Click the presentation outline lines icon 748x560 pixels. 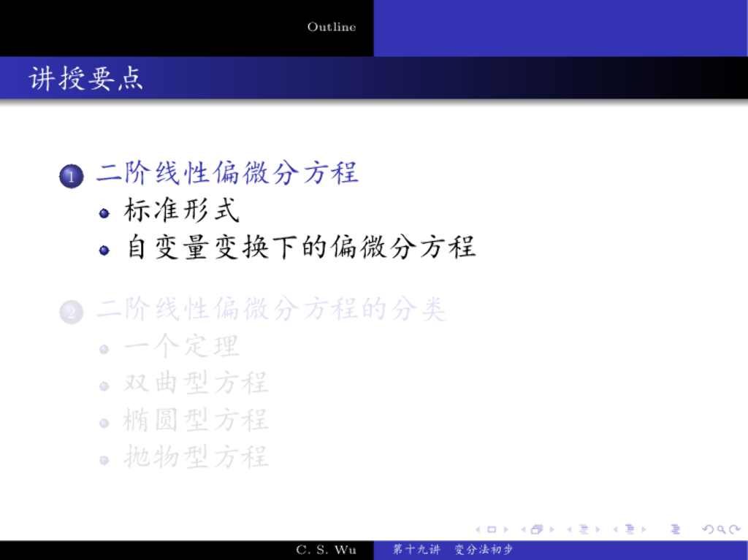click(674, 529)
